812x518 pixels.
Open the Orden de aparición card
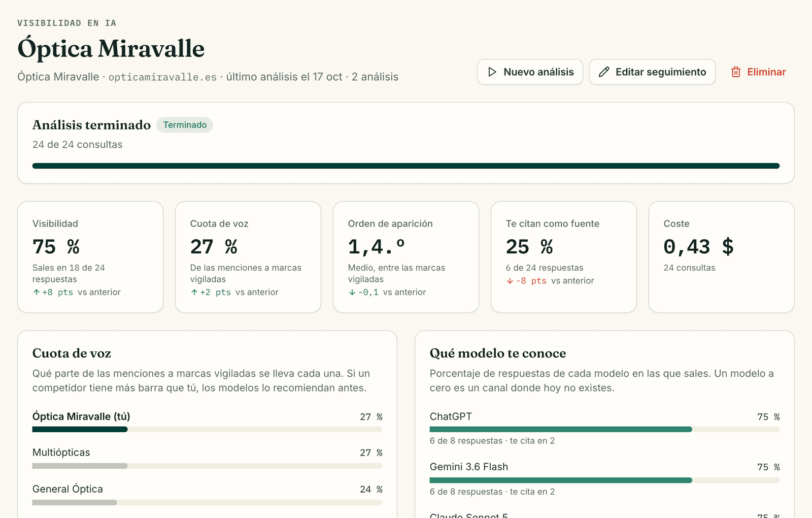[406, 257]
